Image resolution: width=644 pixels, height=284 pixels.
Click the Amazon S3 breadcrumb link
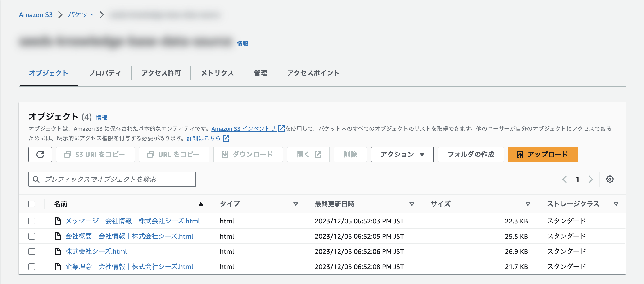[36, 15]
